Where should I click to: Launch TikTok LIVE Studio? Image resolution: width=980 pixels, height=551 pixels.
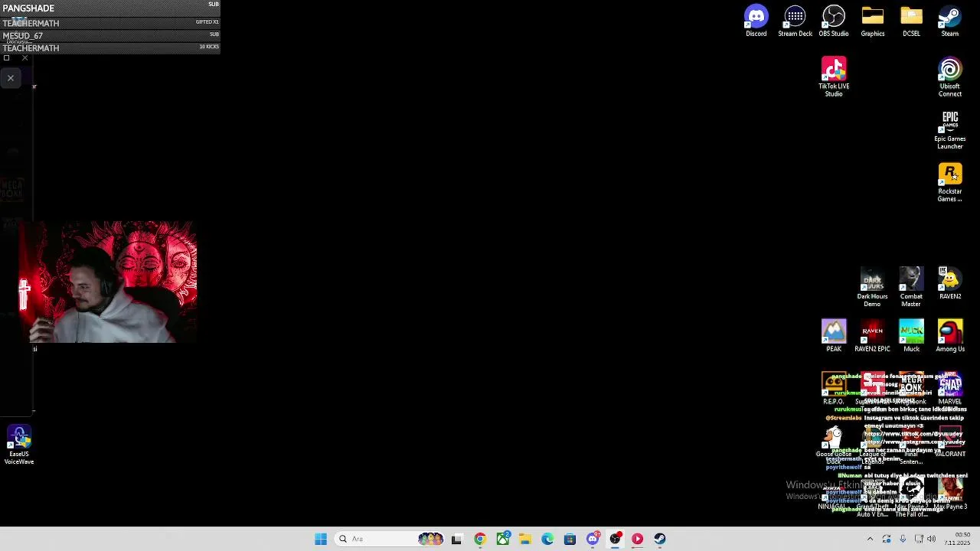(834, 77)
